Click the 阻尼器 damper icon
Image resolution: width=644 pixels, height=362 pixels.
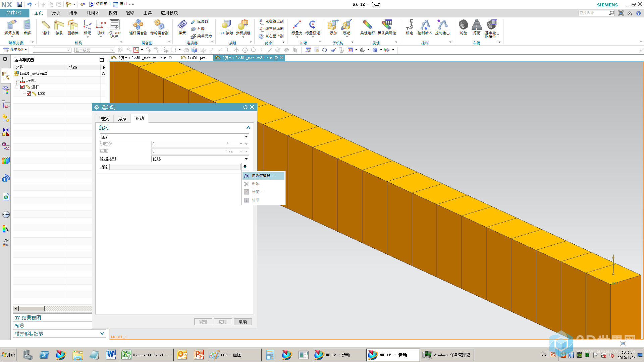coord(200,21)
